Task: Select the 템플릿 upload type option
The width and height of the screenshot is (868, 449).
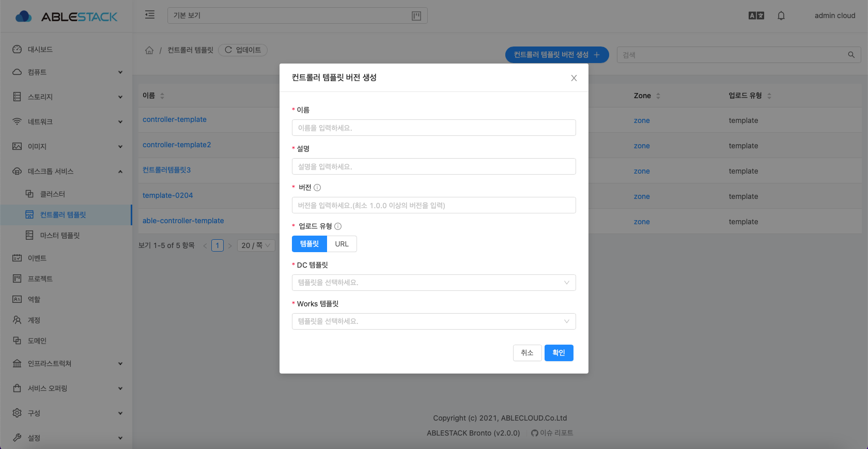Action: 309,244
